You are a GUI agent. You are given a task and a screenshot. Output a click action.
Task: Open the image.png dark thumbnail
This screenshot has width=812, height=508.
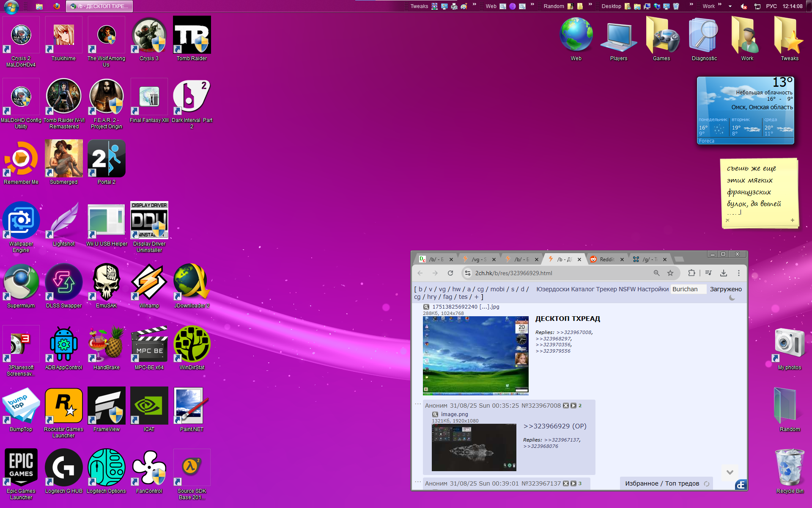474,447
